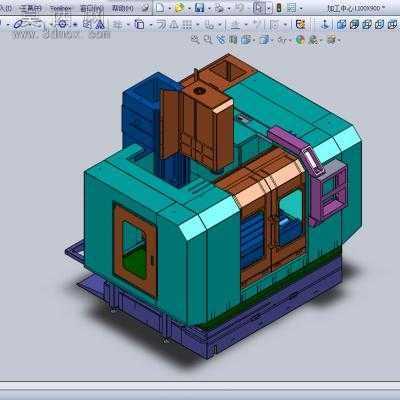Click the document title 加工中心11000900

tap(356, 8)
